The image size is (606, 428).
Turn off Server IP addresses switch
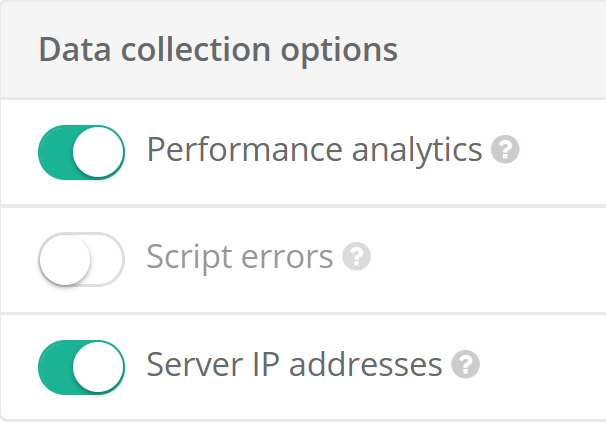81,366
